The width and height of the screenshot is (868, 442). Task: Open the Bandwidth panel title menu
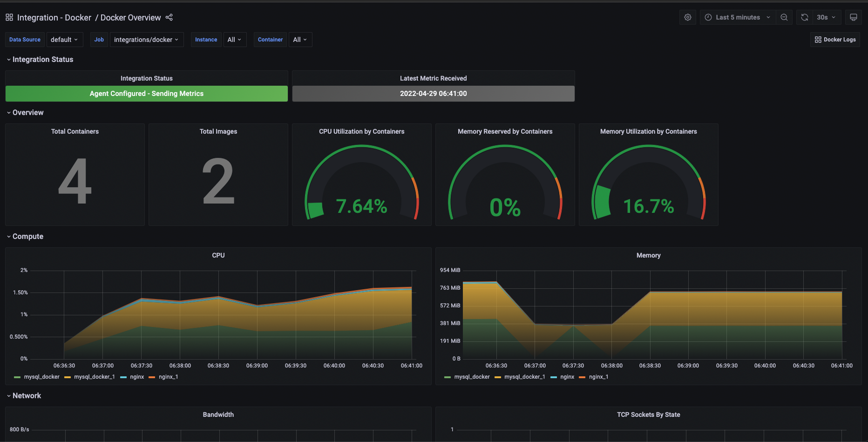(x=218, y=415)
